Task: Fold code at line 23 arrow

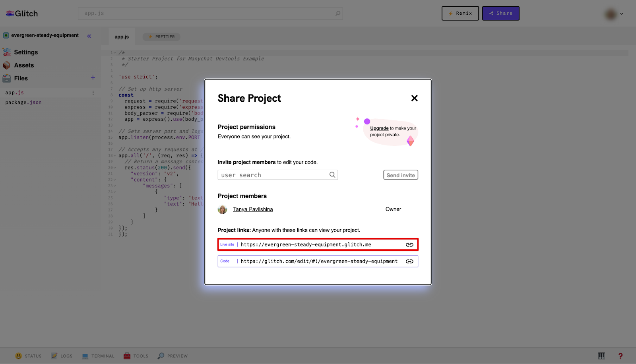Action: (x=115, y=186)
